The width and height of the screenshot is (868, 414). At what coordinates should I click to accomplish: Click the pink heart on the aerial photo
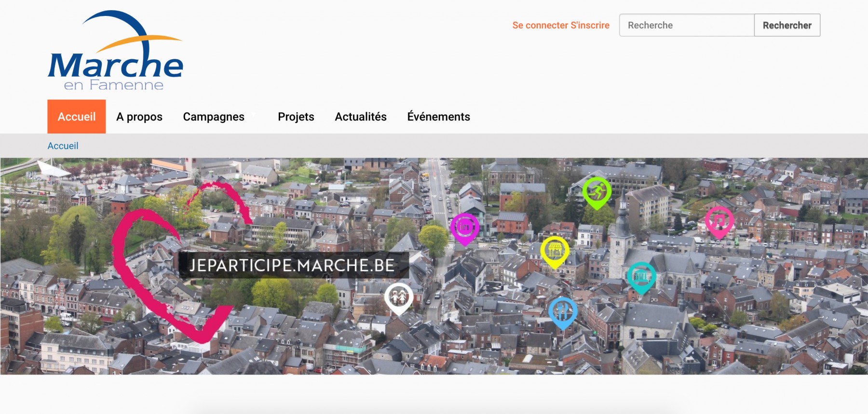click(x=181, y=263)
